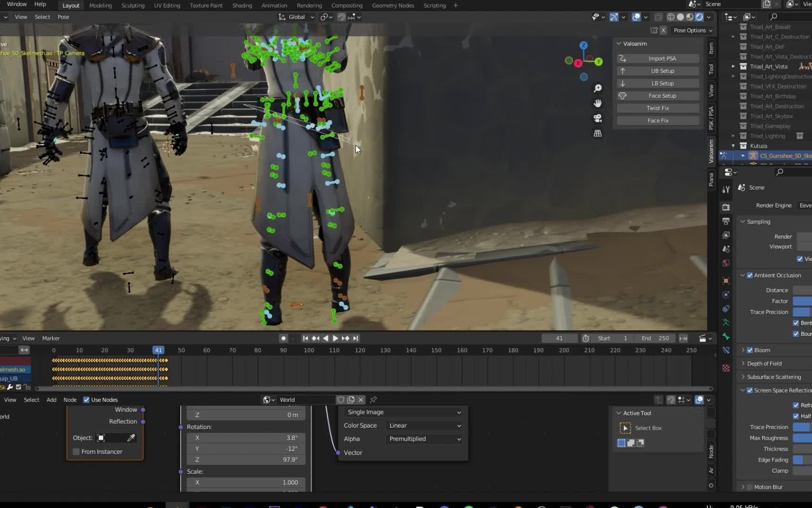Open the Single Image source dropdown
Viewport: 812px width, 508px height.
403,412
